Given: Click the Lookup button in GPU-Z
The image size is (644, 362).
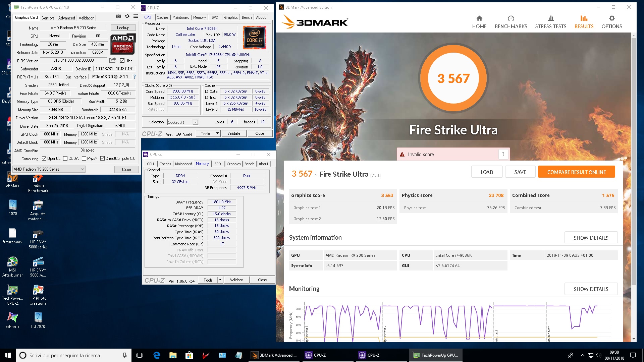Looking at the screenshot, I should pyautogui.click(x=123, y=28).
